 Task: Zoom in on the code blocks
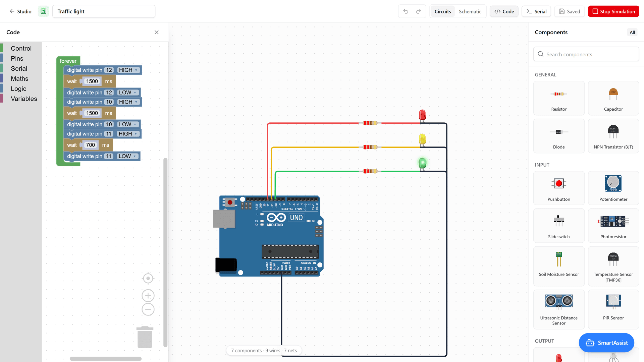(148, 296)
